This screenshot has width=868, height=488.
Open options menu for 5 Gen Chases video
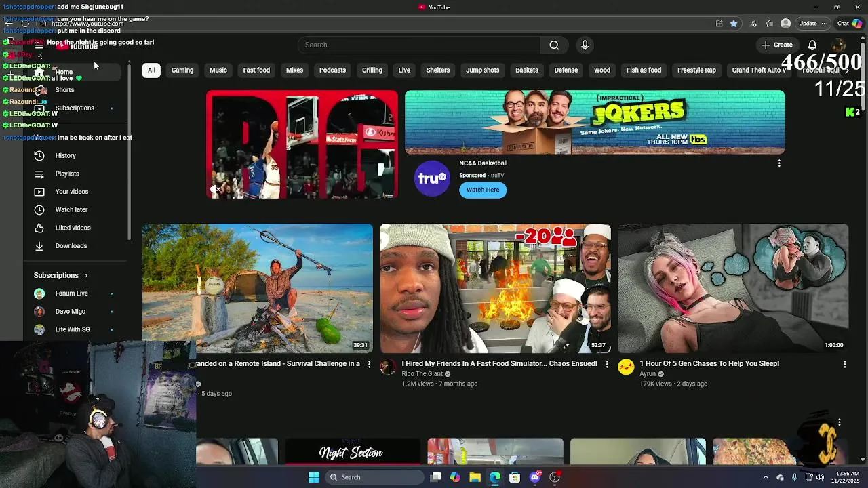point(844,364)
